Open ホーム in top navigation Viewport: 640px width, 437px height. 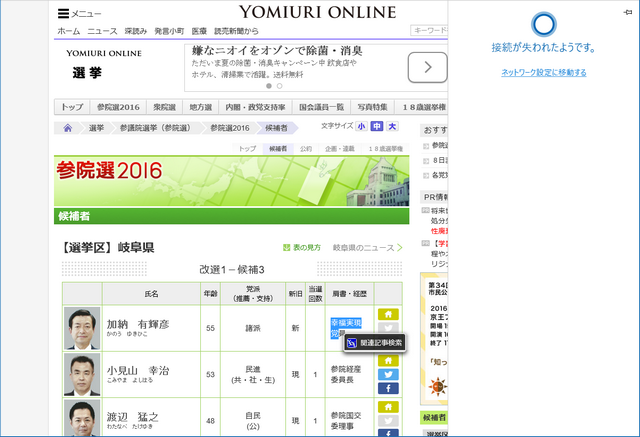[x=69, y=31]
